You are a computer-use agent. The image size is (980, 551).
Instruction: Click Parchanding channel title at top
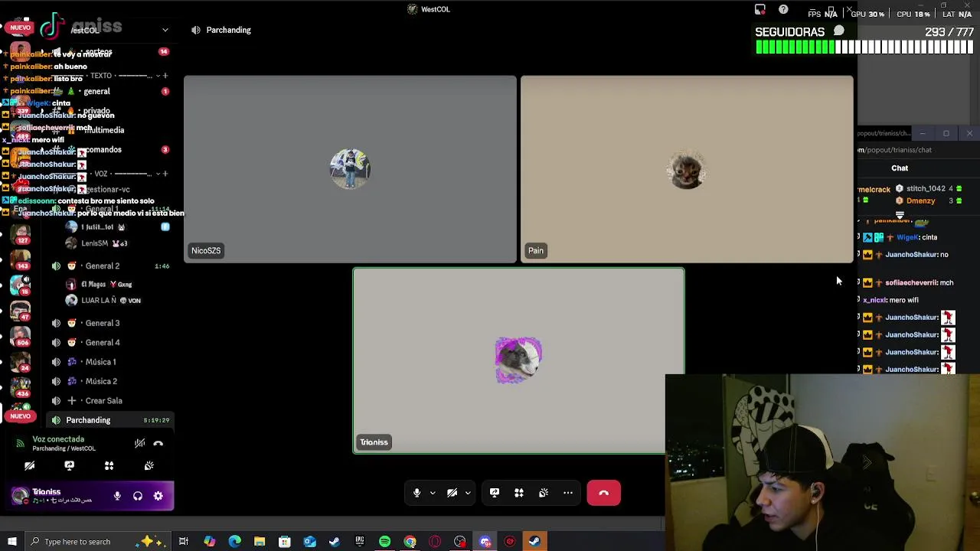228,30
